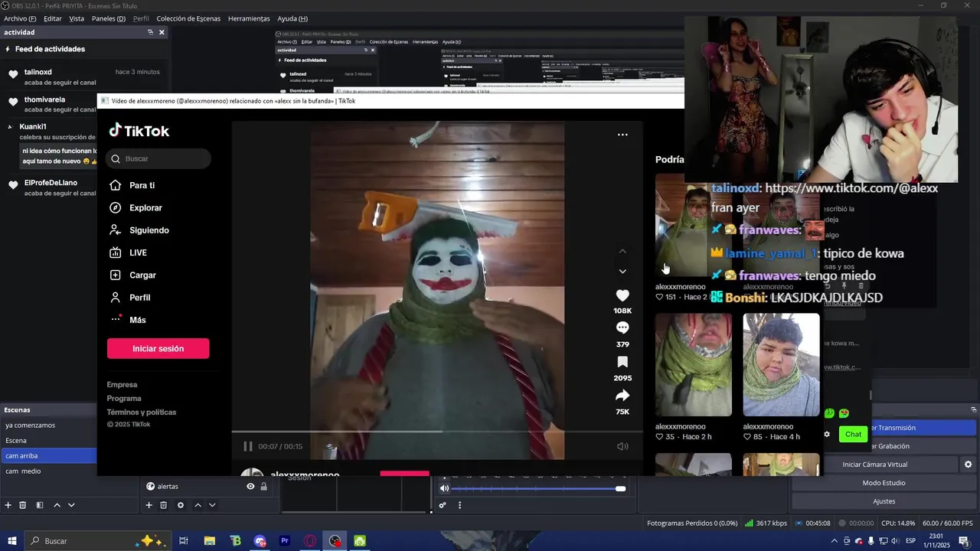
Task: Click the Iniciar sesión button
Action: (x=158, y=348)
